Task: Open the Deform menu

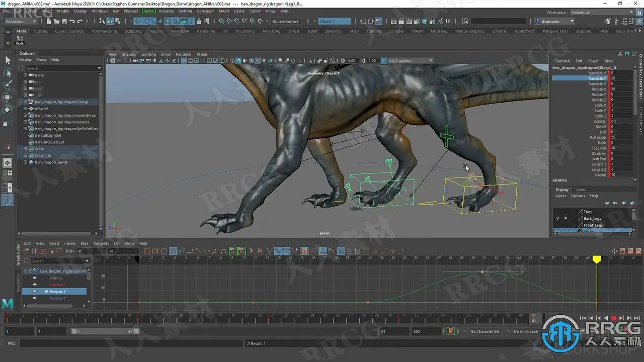Action: click(x=185, y=11)
